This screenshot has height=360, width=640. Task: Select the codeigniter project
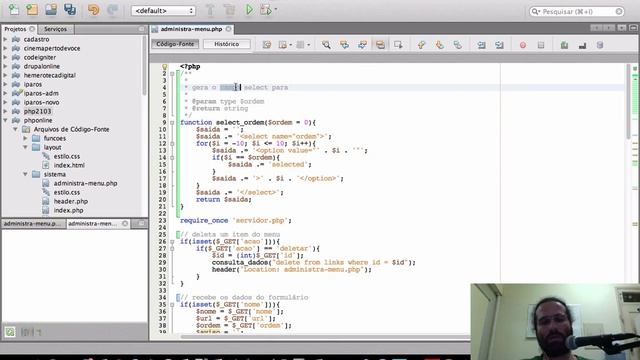click(x=40, y=57)
